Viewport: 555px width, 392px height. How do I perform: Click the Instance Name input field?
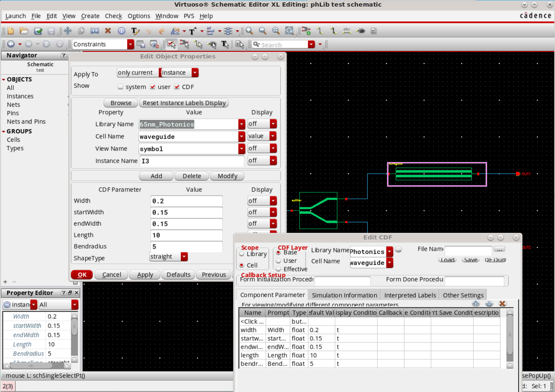(x=192, y=161)
